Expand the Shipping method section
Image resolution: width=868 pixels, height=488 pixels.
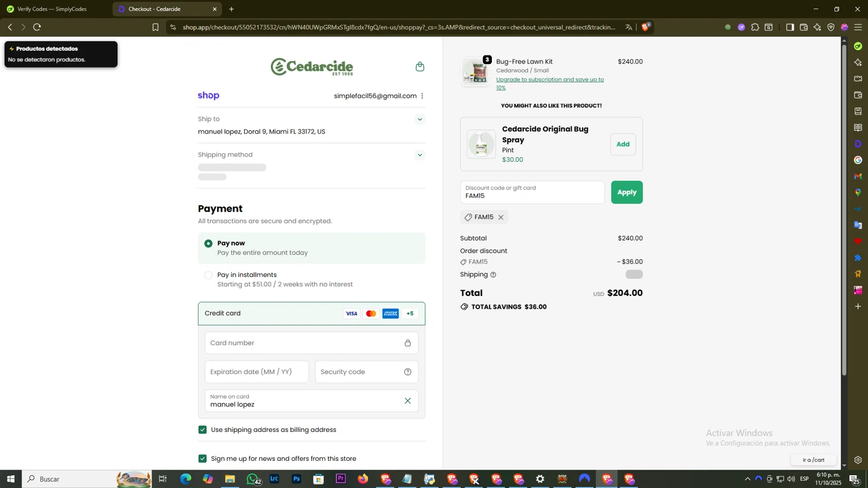coord(420,155)
